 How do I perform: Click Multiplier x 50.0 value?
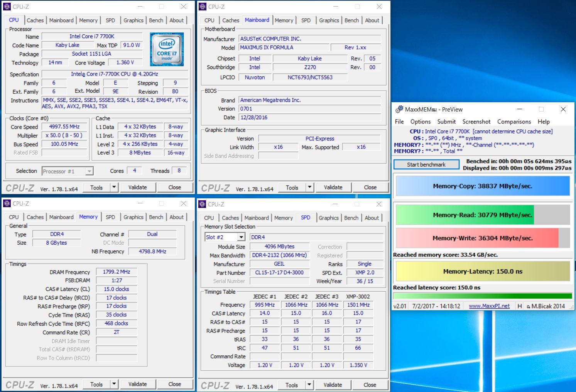[64, 135]
